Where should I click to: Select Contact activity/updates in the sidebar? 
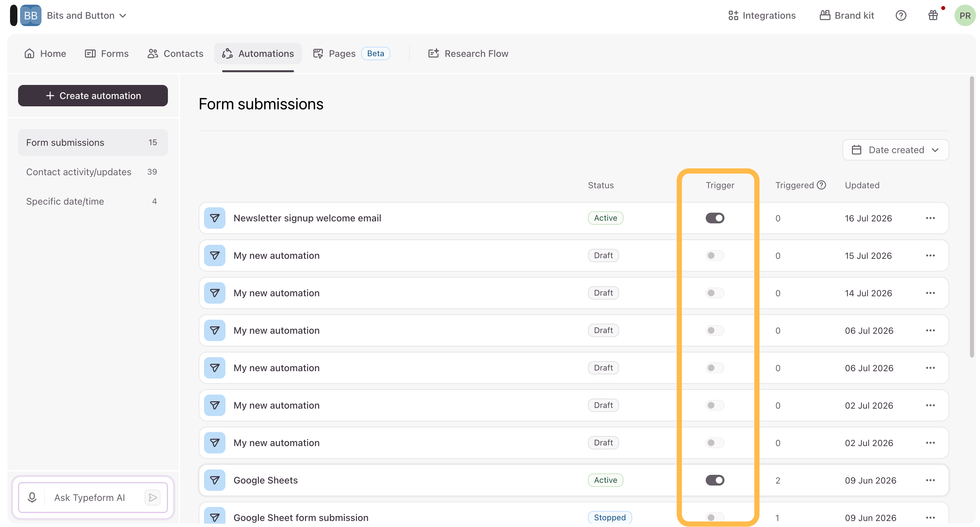click(93, 172)
